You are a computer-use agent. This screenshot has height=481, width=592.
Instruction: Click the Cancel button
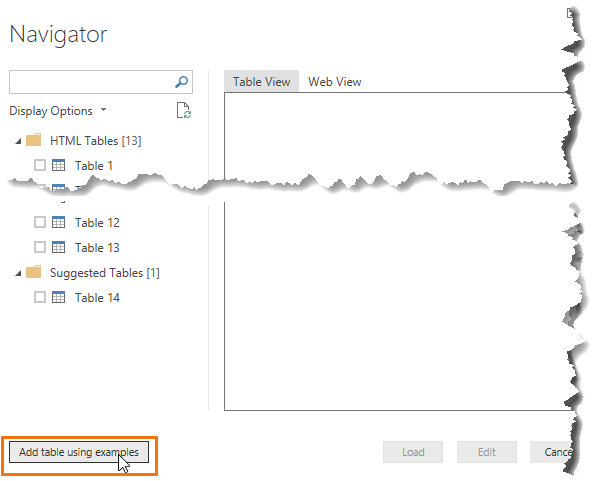(x=553, y=452)
